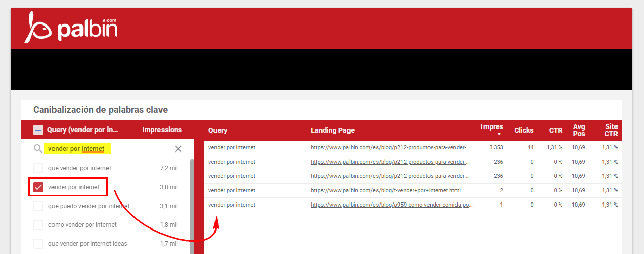Click the Landing Page column header
The height and width of the screenshot is (254, 644).
[x=333, y=130]
